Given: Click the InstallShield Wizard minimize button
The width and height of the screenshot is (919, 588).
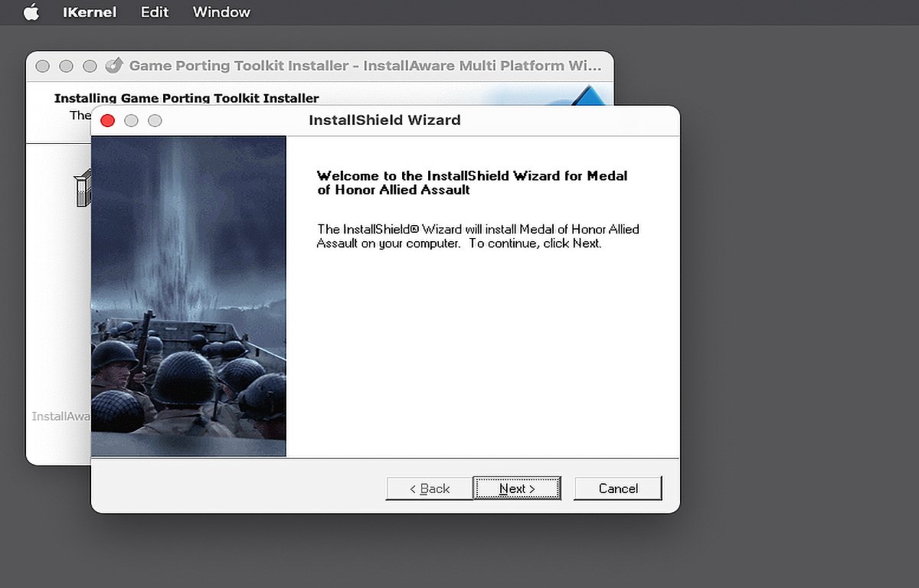Looking at the screenshot, I should [132, 121].
